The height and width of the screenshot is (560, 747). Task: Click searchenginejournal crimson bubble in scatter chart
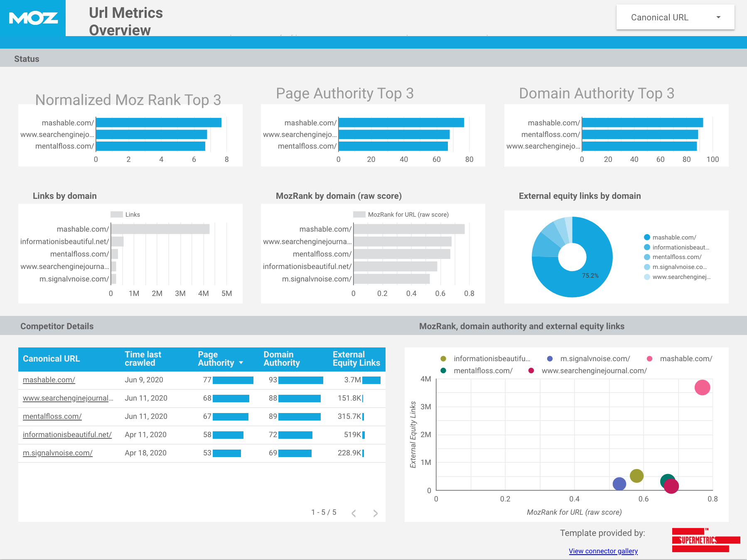pyautogui.click(x=671, y=486)
